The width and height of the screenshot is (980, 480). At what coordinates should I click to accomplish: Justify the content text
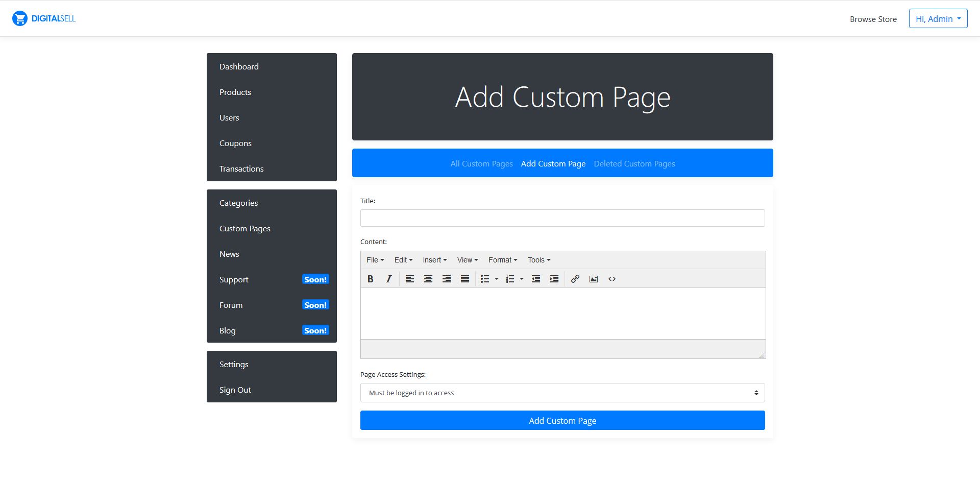coord(465,279)
